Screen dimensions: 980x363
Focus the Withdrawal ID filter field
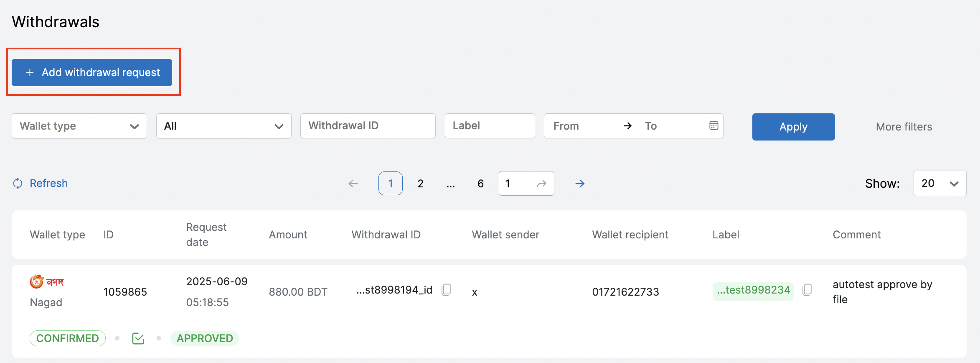click(368, 126)
